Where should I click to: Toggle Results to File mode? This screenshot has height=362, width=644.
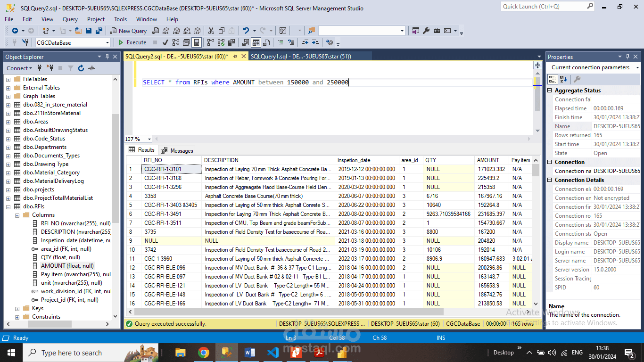point(266,42)
